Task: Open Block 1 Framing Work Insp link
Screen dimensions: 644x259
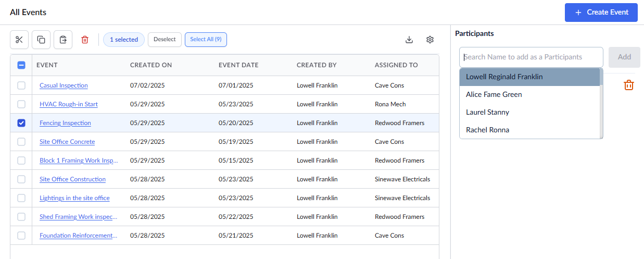Action: 79,161
